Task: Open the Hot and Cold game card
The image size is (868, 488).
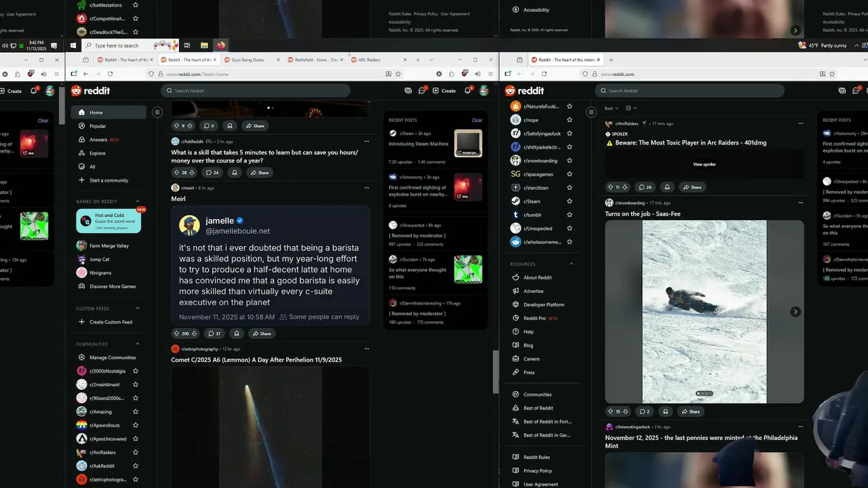Action: coord(108,221)
